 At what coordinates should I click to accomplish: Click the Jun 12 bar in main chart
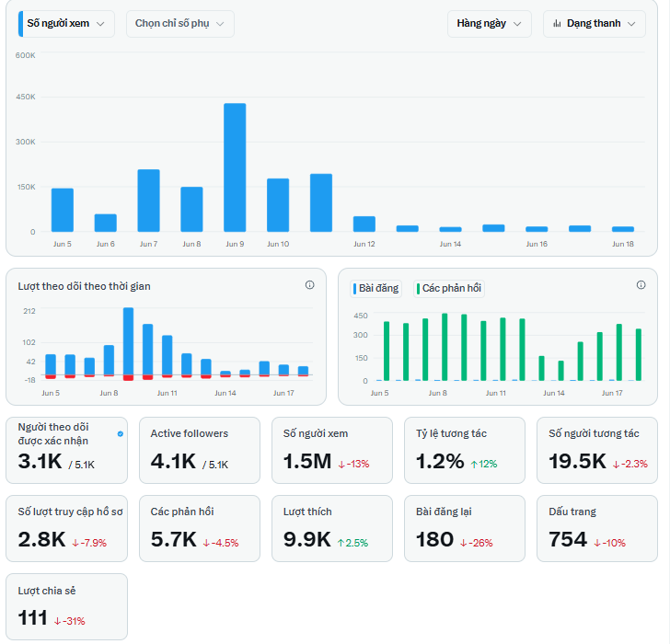[364, 224]
